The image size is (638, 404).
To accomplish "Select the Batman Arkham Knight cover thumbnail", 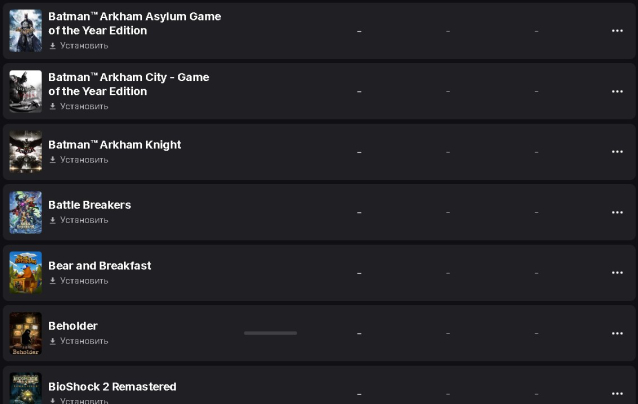I will 26,152.
